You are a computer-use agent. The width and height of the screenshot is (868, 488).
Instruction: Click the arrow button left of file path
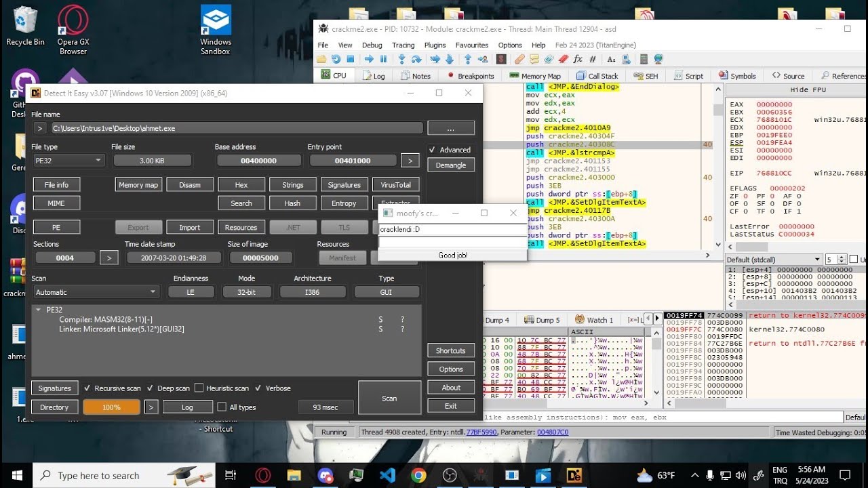pyautogui.click(x=40, y=128)
